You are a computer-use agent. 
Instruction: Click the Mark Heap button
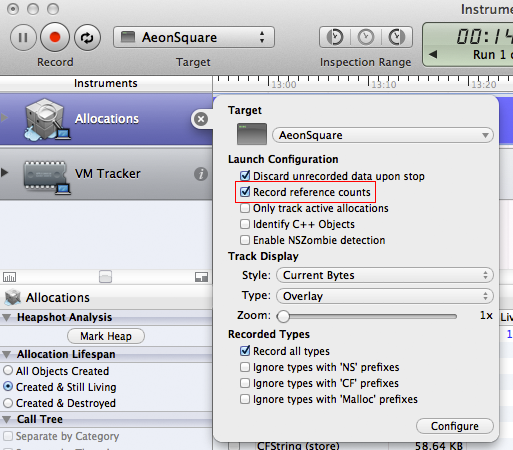(x=106, y=336)
